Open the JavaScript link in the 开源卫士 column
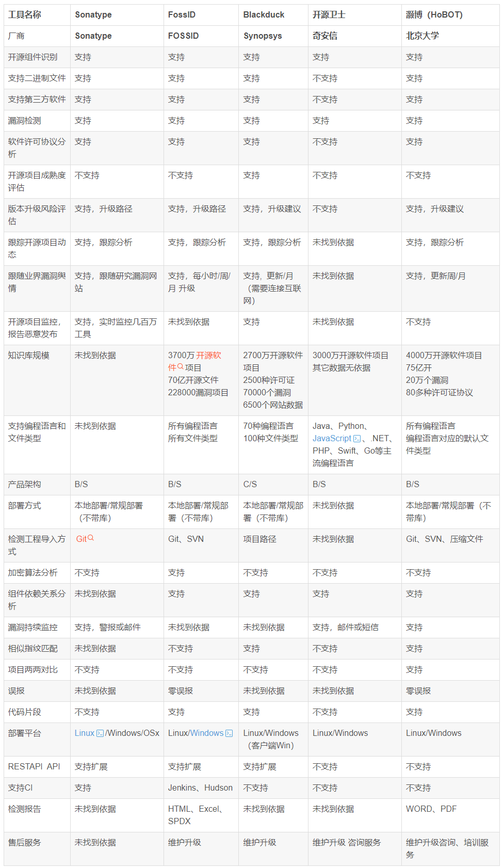The height and width of the screenshot is (868, 504). tap(332, 438)
